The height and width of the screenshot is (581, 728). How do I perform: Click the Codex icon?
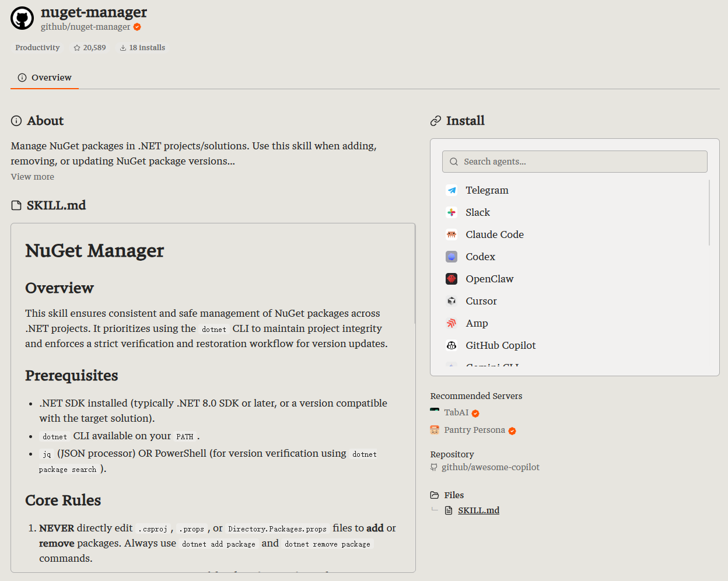click(x=452, y=257)
